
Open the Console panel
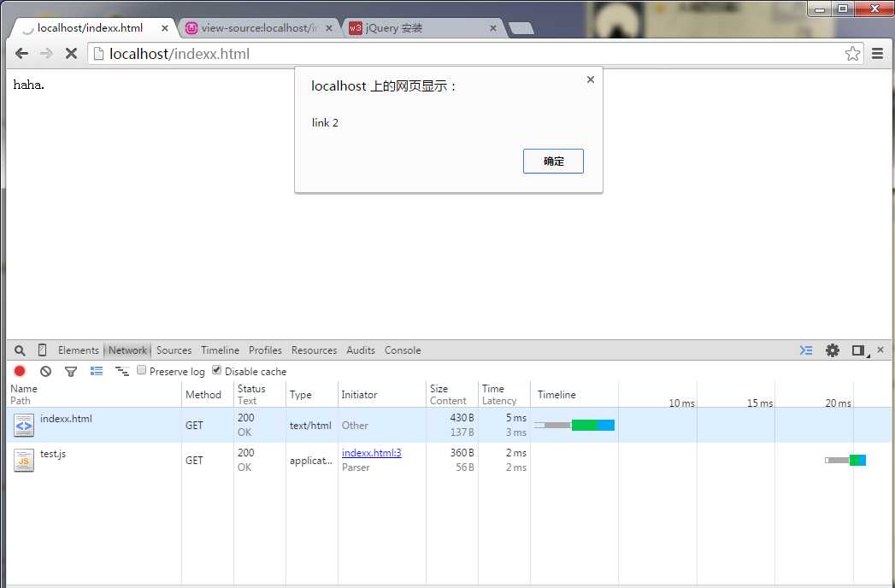coord(403,350)
